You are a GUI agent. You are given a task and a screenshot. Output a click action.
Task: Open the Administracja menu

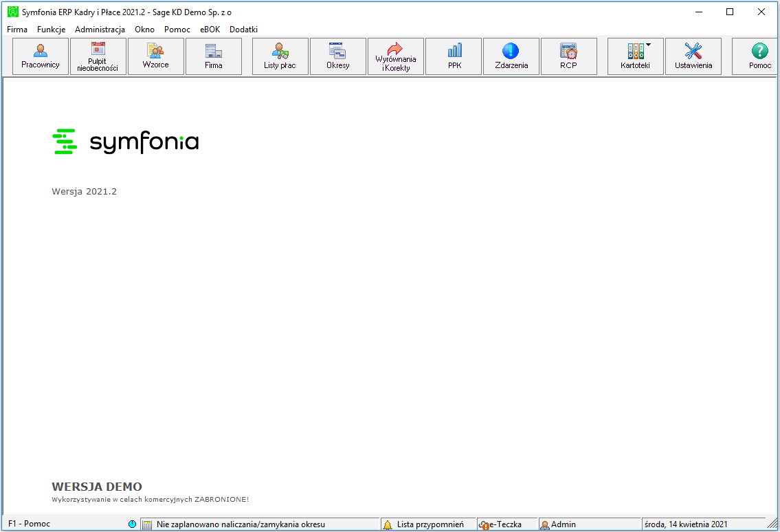point(100,30)
